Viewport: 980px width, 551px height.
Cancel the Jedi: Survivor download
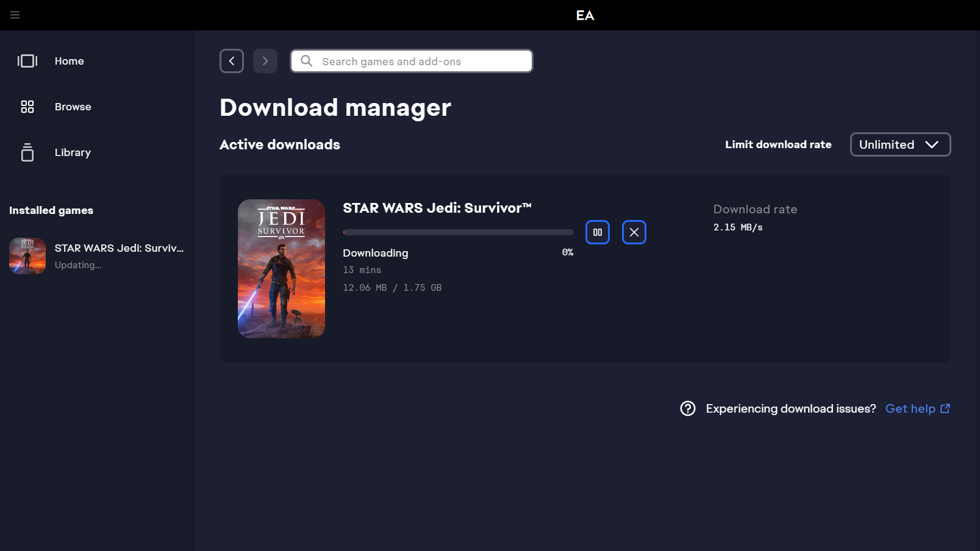coord(634,232)
